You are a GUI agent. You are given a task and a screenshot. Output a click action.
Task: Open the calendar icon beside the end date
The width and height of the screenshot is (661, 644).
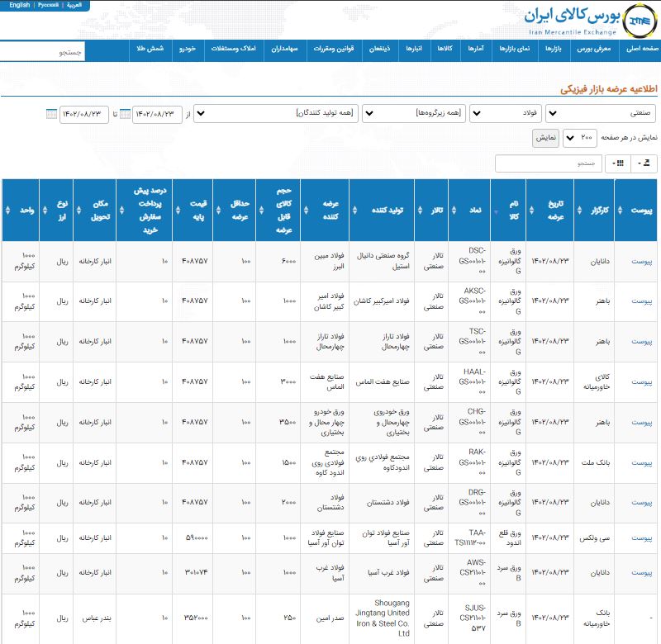pyautogui.click(x=51, y=114)
